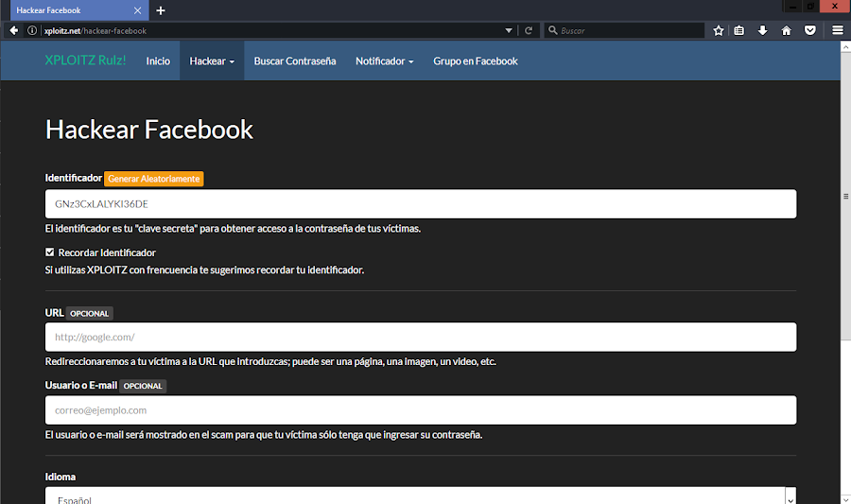Click the Pocket icon in the toolbar
This screenshot has width=851, height=504.
coord(810,30)
